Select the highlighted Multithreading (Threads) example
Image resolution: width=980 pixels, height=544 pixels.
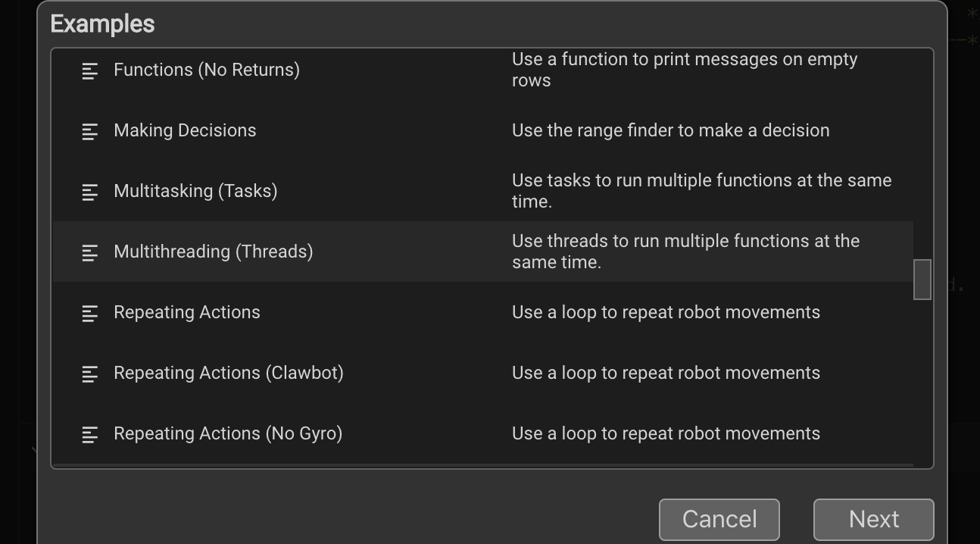214,252
